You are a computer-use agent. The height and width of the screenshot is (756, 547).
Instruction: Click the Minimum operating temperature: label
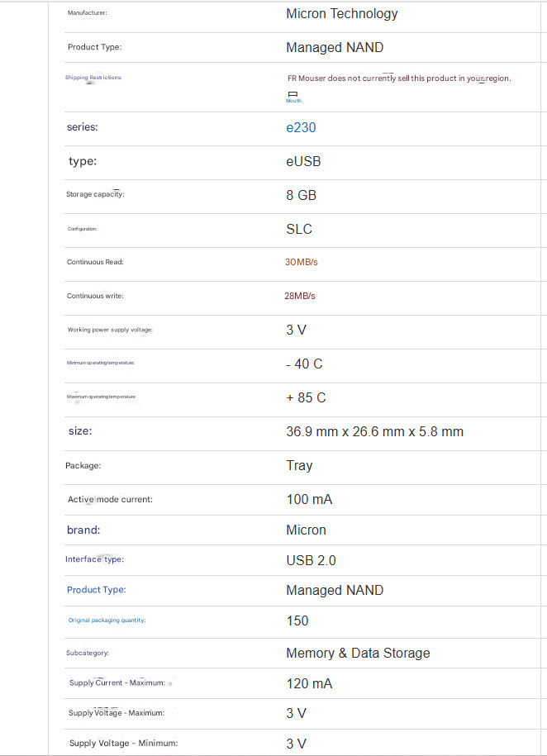(x=100, y=363)
